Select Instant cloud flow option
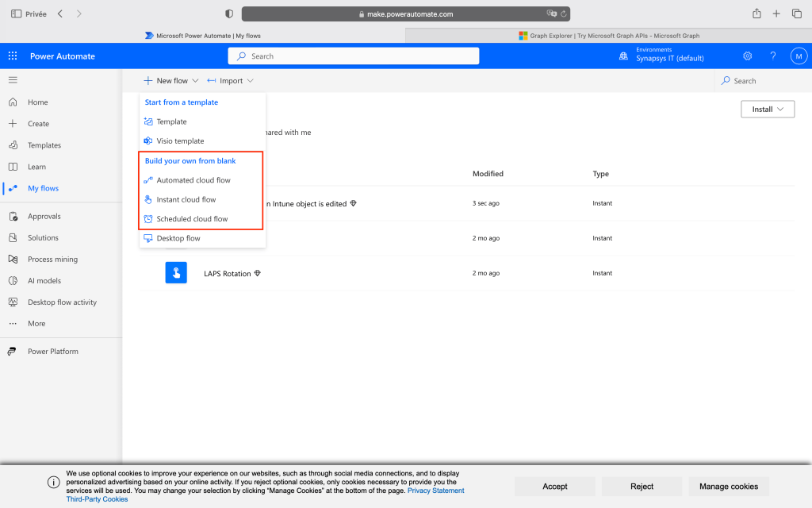Viewport: 812px width, 508px height. click(x=186, y=200)
